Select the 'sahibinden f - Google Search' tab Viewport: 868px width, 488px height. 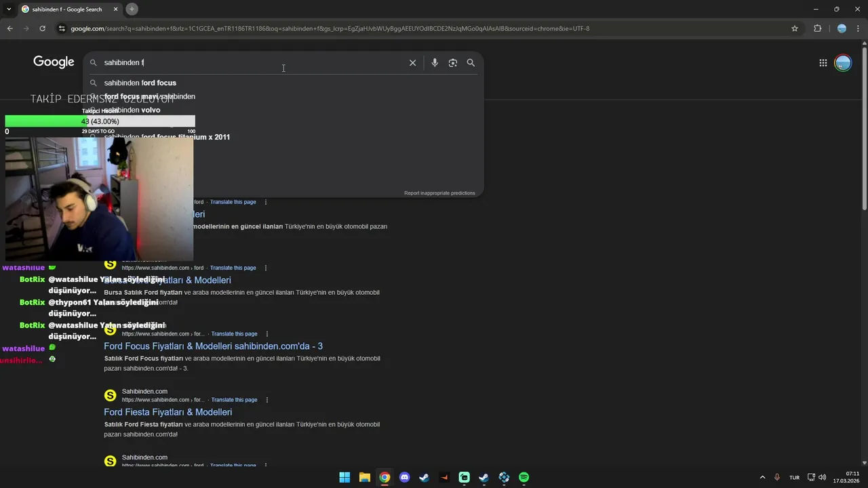69,9
